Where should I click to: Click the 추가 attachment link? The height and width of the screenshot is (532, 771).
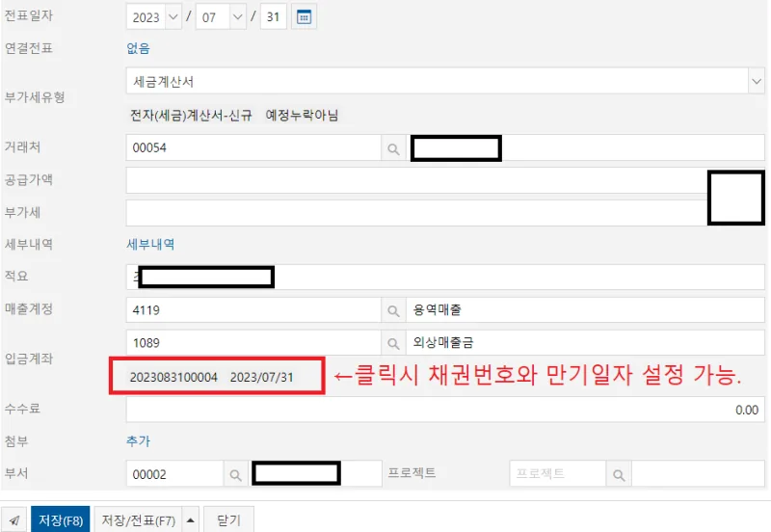pyautogui.click(x=138, y=441)
